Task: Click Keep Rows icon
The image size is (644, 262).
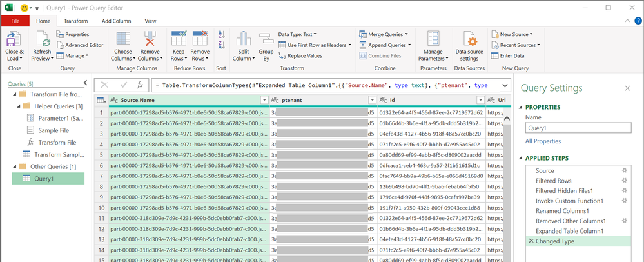Action: tap(179, 39)
